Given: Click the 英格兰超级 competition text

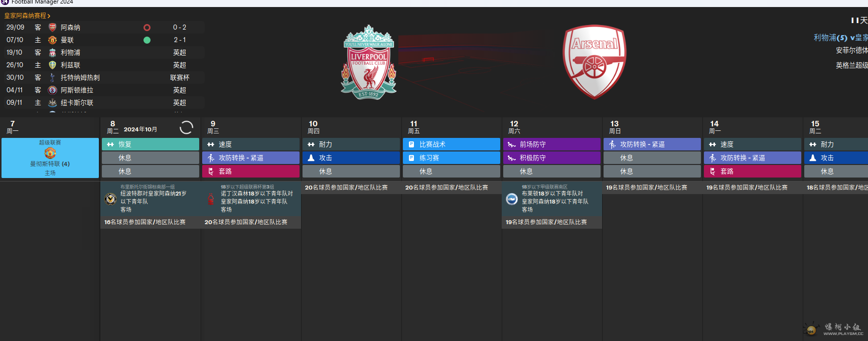Looking at the screenshot, I should 851,65.
